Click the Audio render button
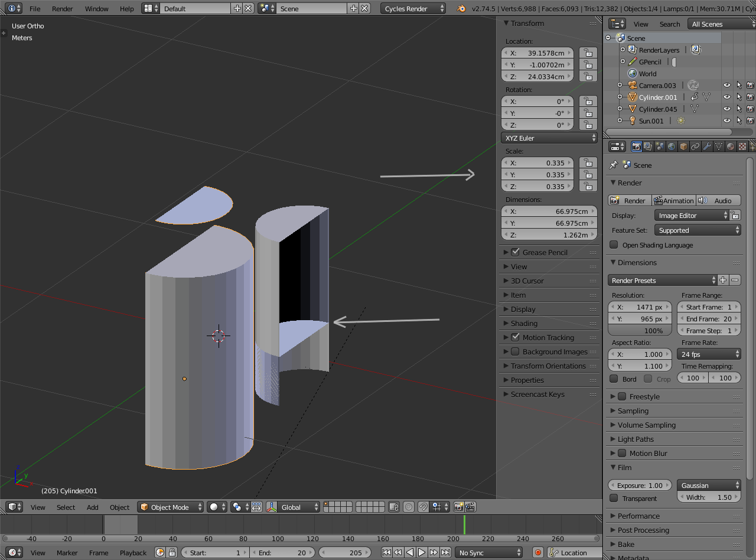756x560 pixels. pos(718,201)
